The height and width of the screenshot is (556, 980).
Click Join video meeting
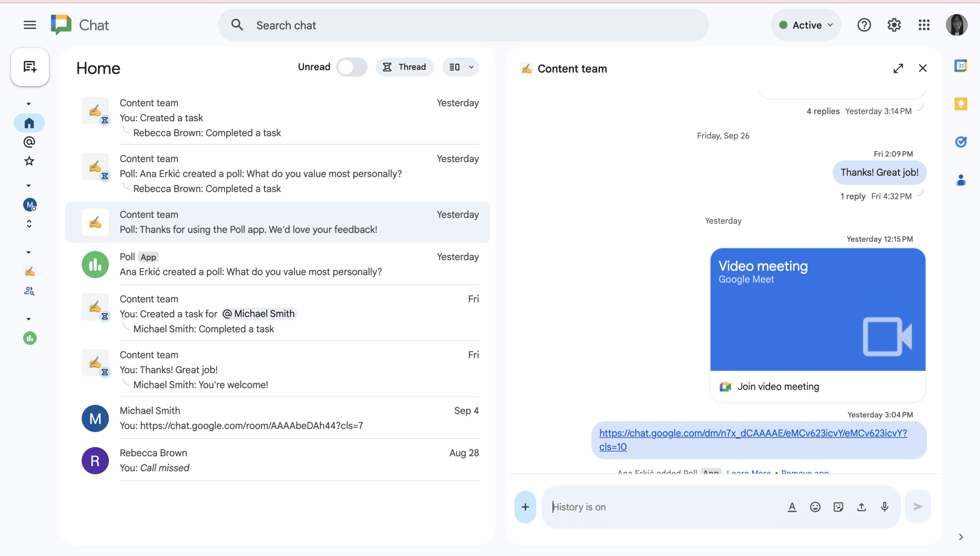778,386
